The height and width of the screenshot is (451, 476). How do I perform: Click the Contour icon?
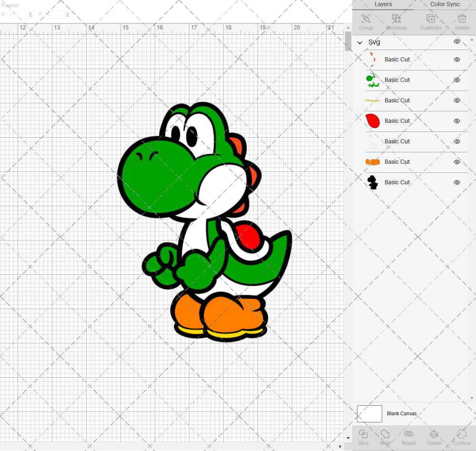[x=461, y=437]
